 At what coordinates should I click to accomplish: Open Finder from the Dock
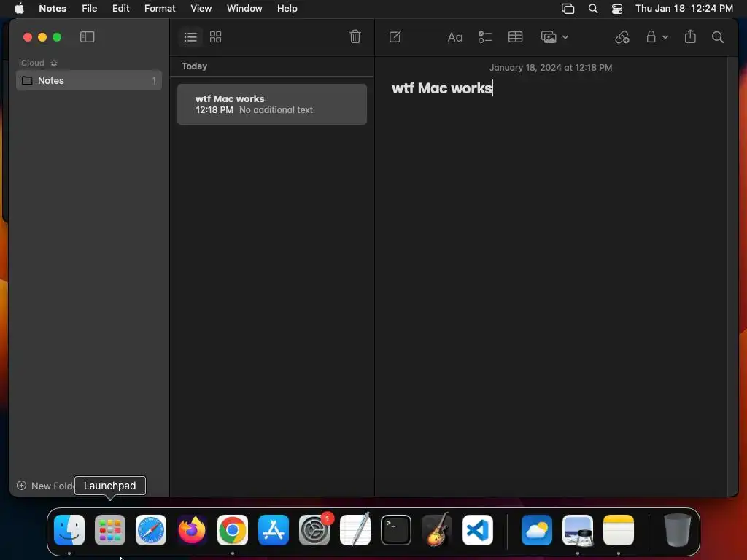point(69,530)
